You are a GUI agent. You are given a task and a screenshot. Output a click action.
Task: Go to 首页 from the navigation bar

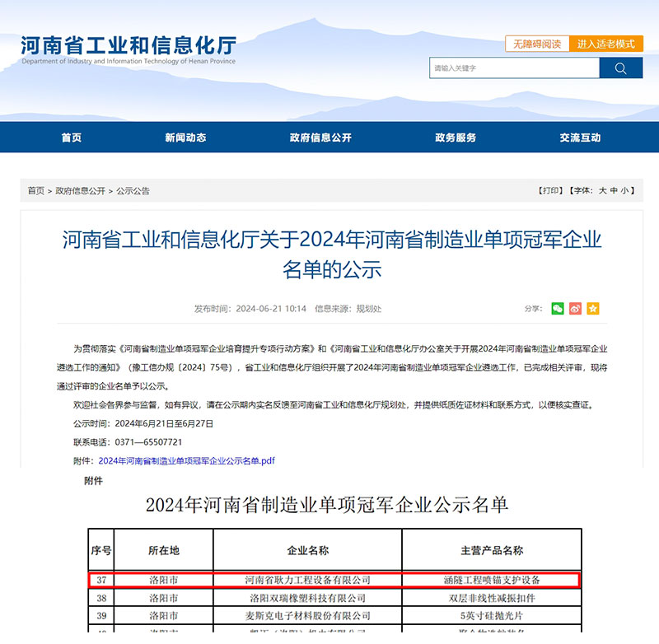[71, 138]
